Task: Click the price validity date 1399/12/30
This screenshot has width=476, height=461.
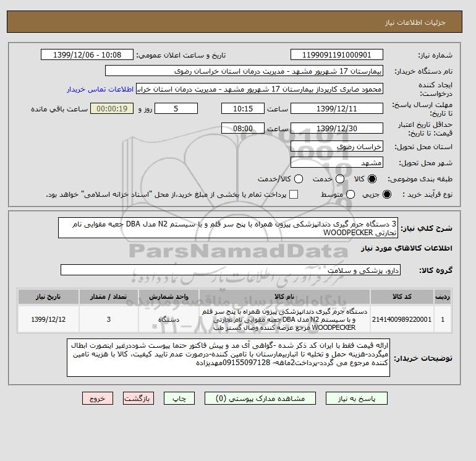Action: 337,128
